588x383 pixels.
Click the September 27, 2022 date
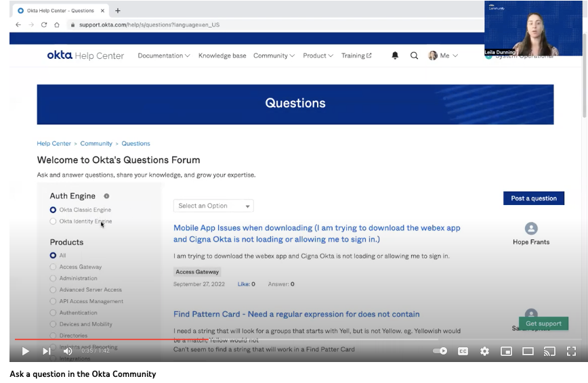198,284
